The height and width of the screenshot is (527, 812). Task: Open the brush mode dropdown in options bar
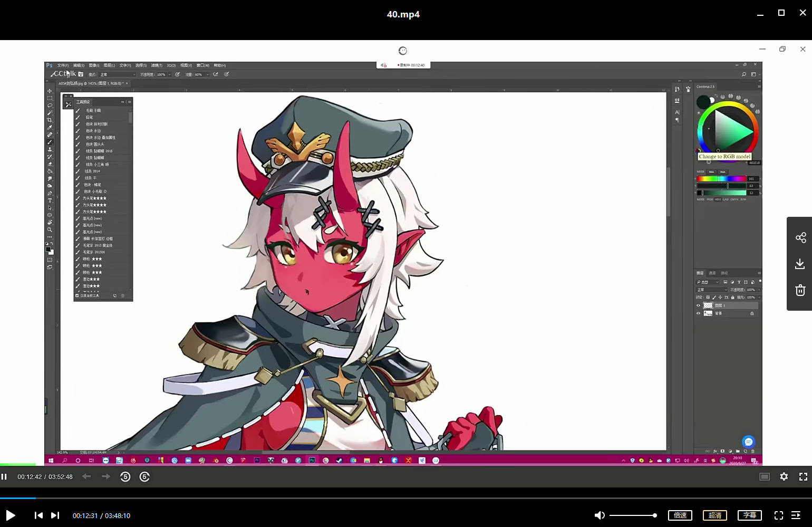[118, 74]
